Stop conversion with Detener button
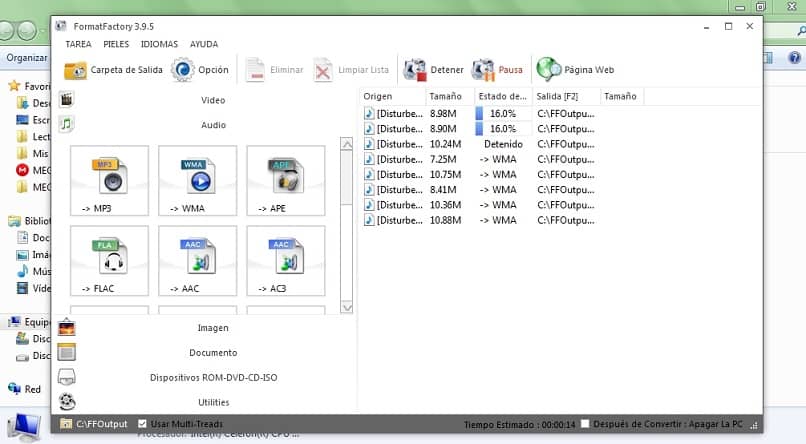Image resolution: width=806 pixels, height=444 pixels. point(433,70)
